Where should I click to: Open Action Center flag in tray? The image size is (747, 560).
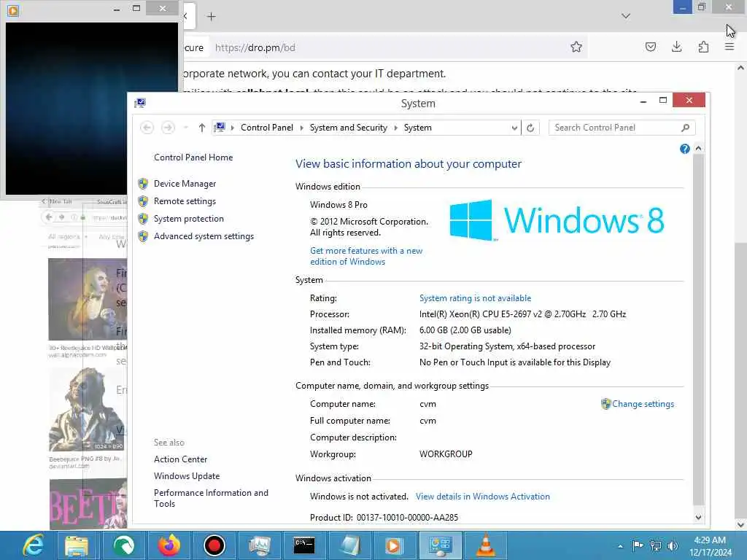coord(638,545)
